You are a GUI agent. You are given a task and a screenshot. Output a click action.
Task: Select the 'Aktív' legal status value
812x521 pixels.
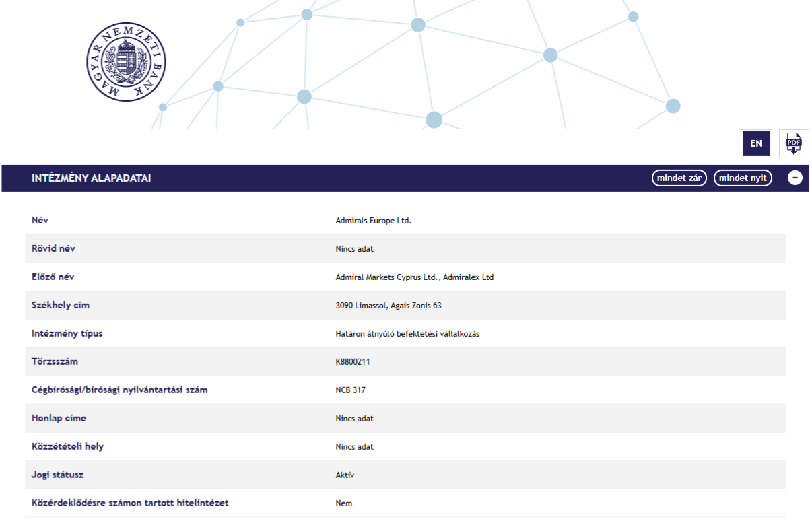tap(345, 475)
